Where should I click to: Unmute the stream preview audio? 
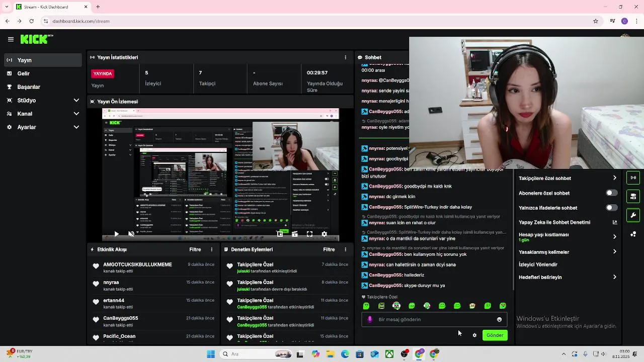[131, 234]
